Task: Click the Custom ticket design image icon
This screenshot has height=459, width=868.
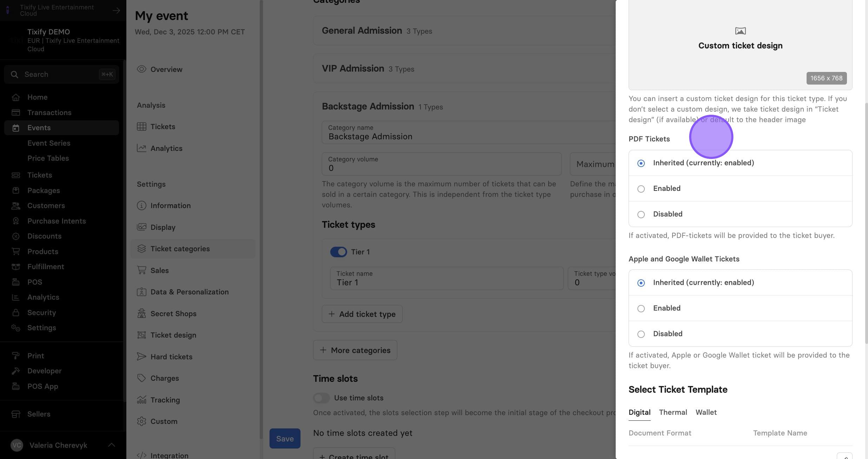Action: pyautogui.click(x=740, y=31)
